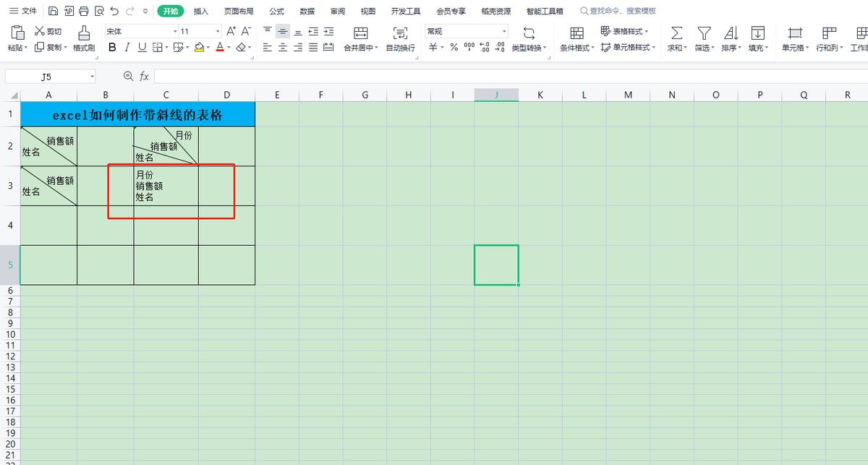The image size is (868, 465).
Task: Open the number format dropdown showing 常规
Action: [504, 31]
